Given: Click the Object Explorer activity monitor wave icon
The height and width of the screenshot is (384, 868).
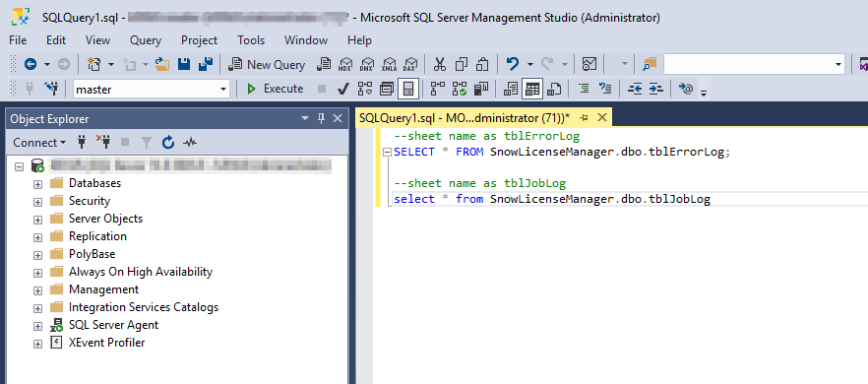Looking at the screenshot, I should coord(190,143).
